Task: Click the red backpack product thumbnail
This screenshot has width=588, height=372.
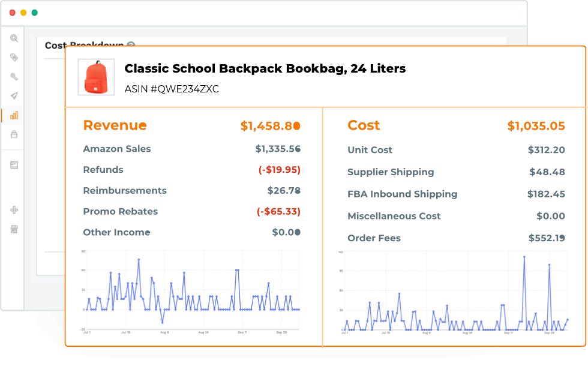Action: click(x=96, y=77)
